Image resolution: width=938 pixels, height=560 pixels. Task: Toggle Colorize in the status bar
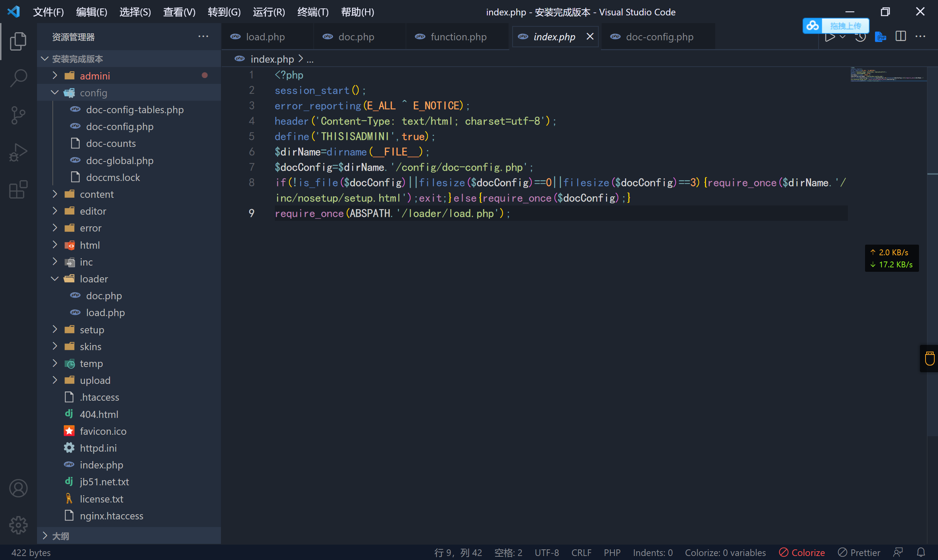click(x=802, y=552)
